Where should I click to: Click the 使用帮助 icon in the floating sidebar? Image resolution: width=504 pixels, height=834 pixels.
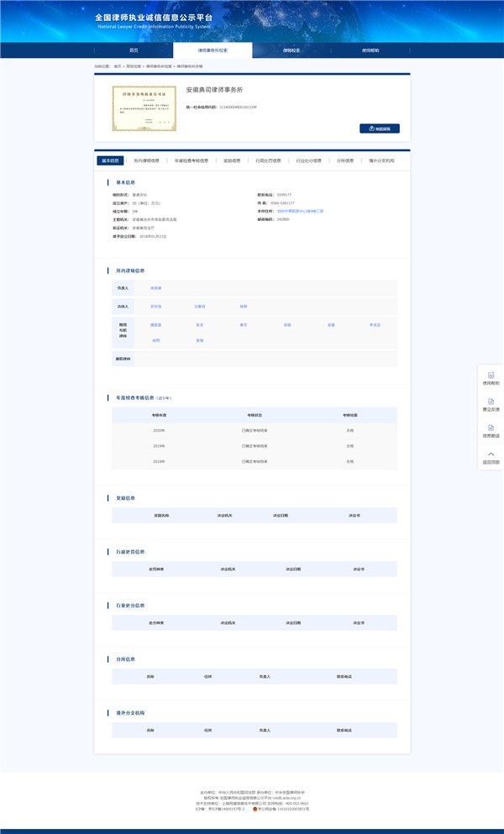(491, 375)
